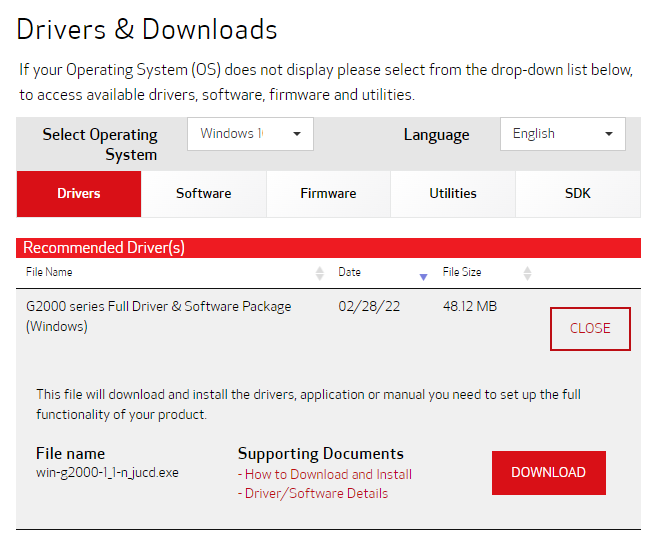
Task: Switch to the SDK tab
Action: click(x=578, y=194)
